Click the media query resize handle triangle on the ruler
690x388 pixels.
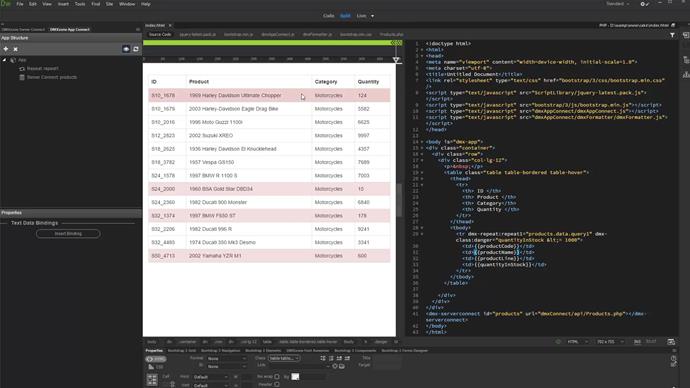(396, 60)
